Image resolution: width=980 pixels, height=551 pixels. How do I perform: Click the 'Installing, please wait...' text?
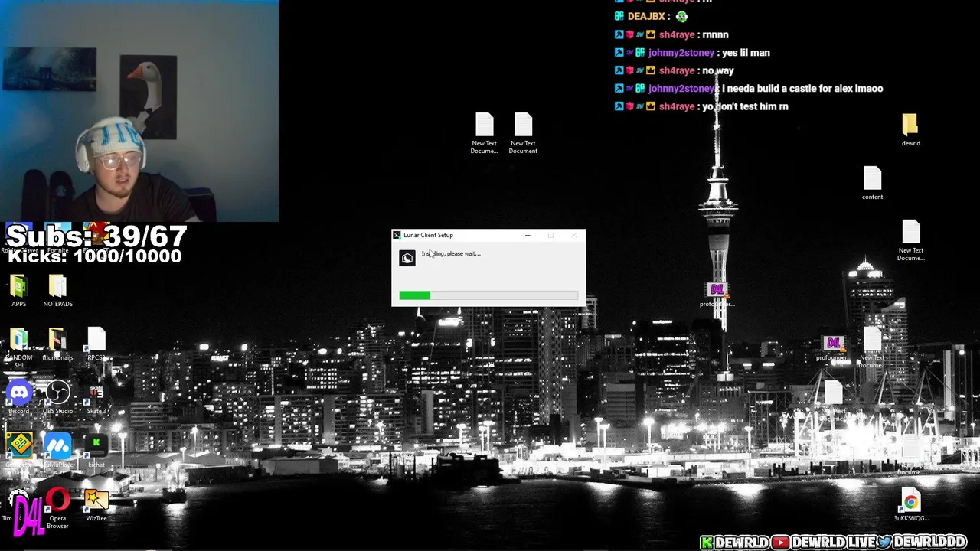point(451,253)
